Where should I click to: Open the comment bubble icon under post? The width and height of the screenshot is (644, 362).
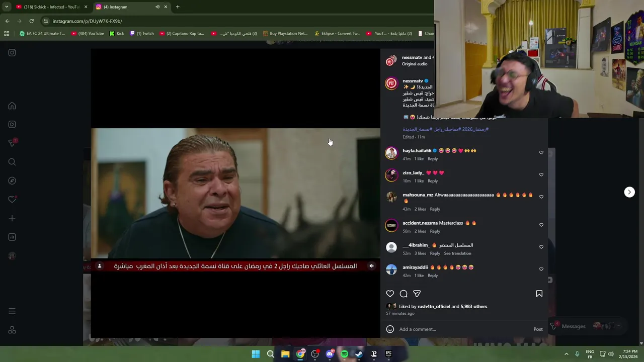(x=404, y=294)
